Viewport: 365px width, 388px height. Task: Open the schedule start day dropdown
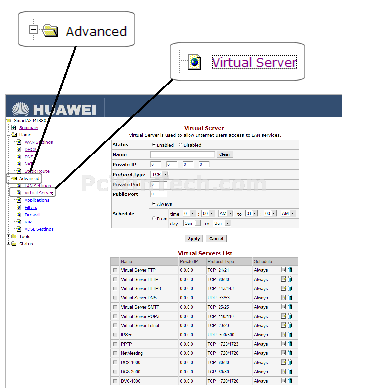[192, 223]
